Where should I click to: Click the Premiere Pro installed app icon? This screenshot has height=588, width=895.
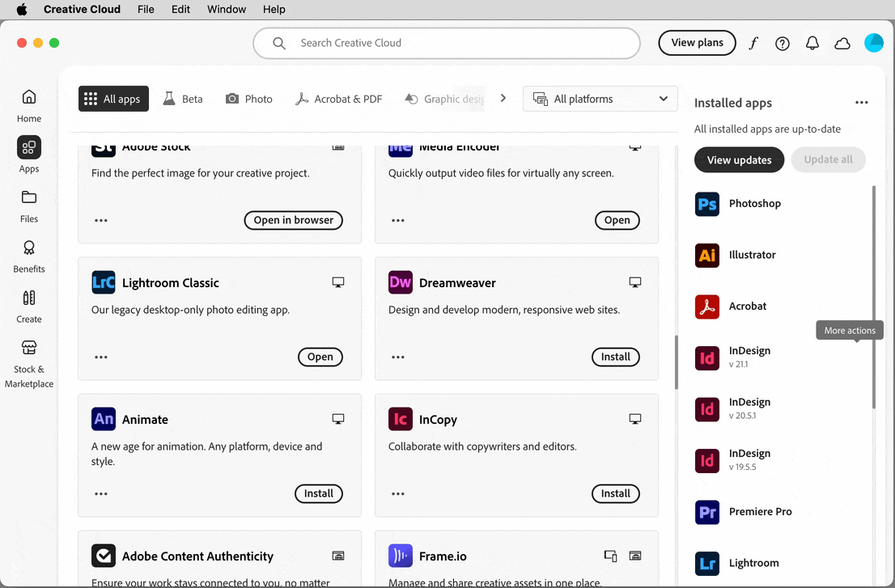click(707, 512)
